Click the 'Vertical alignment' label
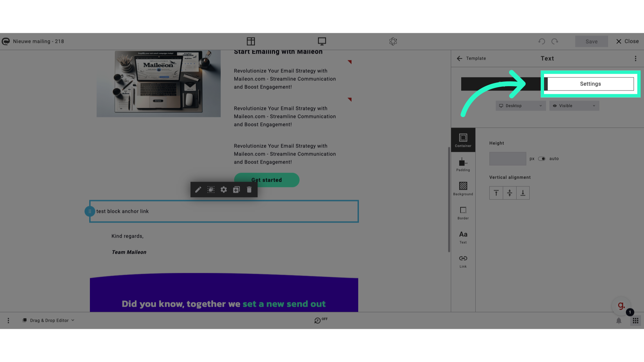Viewport: 644px width, 362px height. click(x=510, y=178)
